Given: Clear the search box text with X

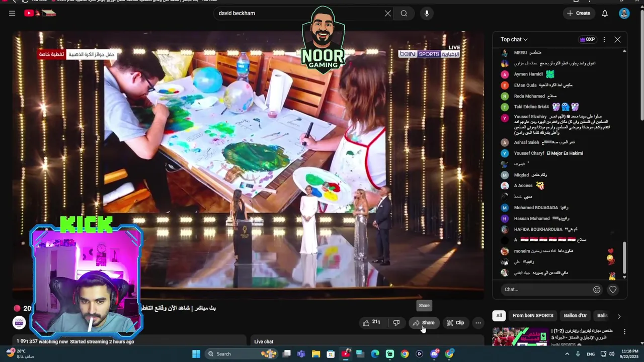Looking at the screenshot, I should [388, 14].
